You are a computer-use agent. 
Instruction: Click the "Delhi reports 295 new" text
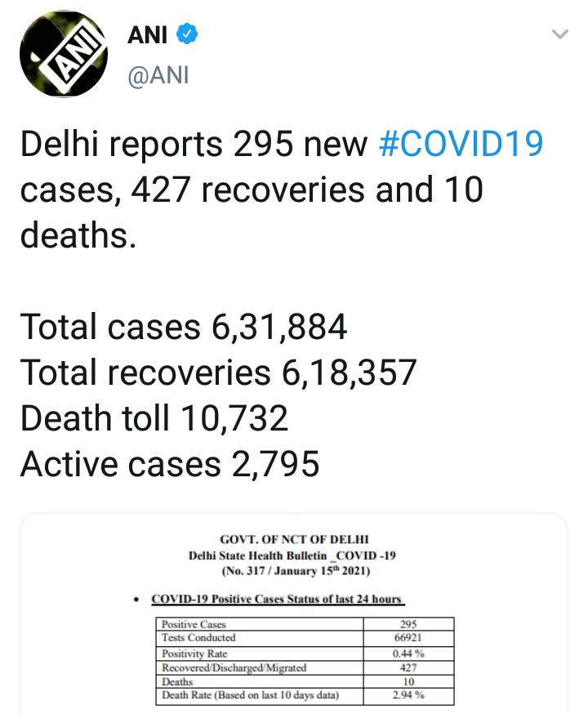click(x=194, y=145)
